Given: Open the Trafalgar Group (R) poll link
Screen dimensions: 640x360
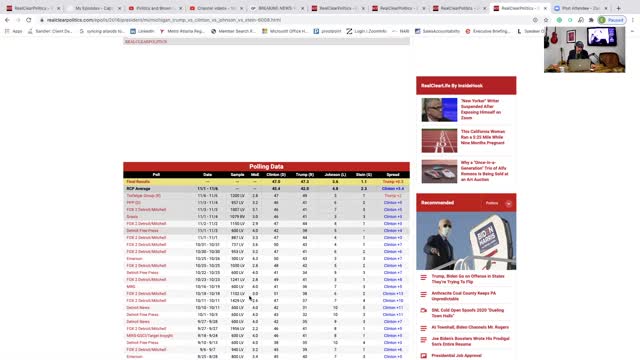Looking at the screenshot, I should (143, 196).
